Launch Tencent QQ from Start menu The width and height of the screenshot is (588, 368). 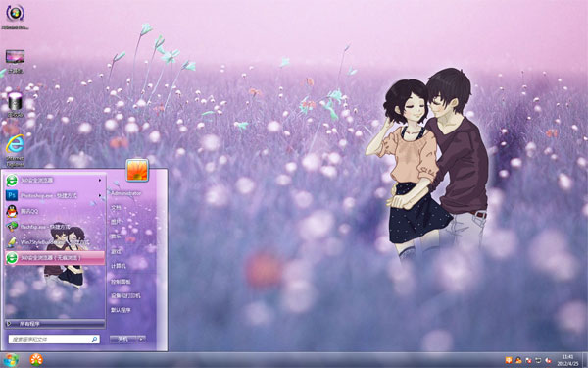coord(55,211)
